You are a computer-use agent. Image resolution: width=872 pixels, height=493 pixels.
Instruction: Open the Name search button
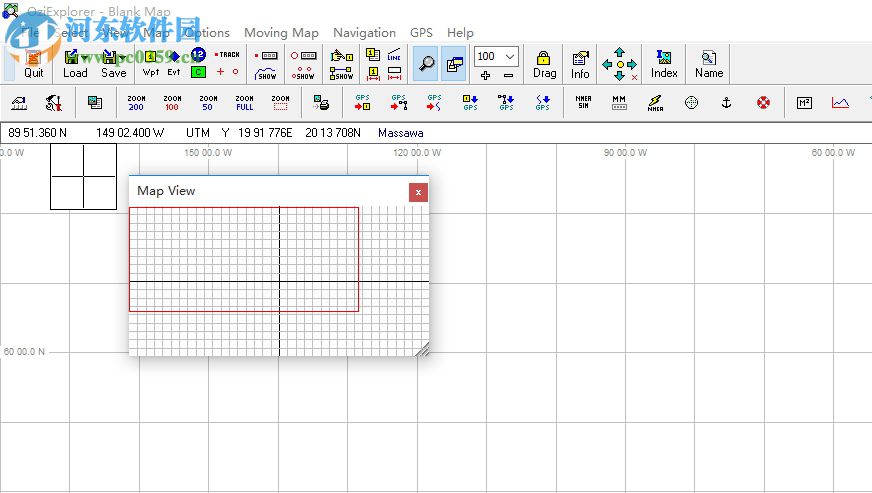click(x=708, y=64)
